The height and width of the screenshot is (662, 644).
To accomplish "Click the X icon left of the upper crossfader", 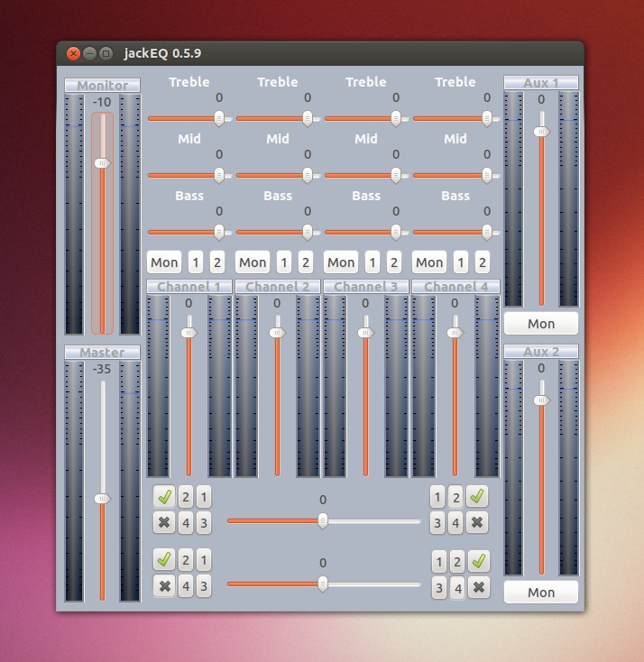I will (164, 523).
